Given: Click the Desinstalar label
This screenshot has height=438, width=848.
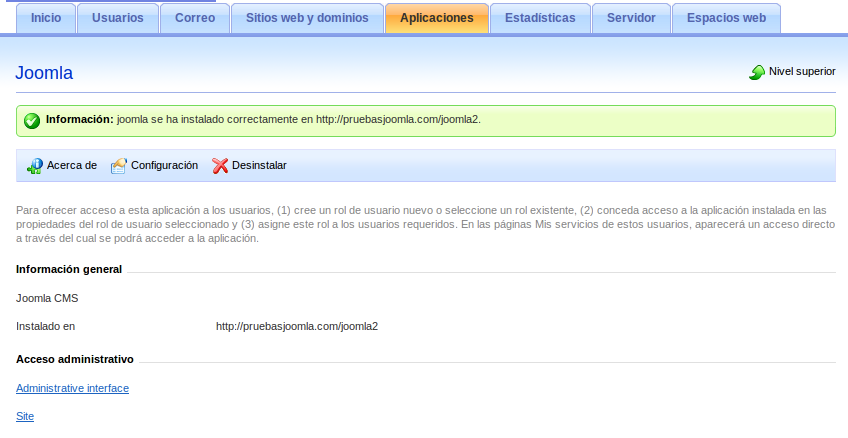Looking at the screenshot, I should pos(259,165).
